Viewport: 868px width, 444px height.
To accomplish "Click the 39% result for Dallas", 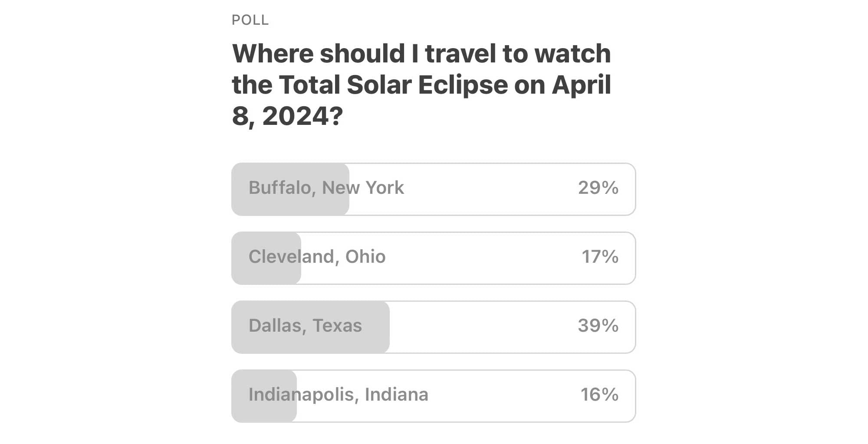I will [598, 326].
